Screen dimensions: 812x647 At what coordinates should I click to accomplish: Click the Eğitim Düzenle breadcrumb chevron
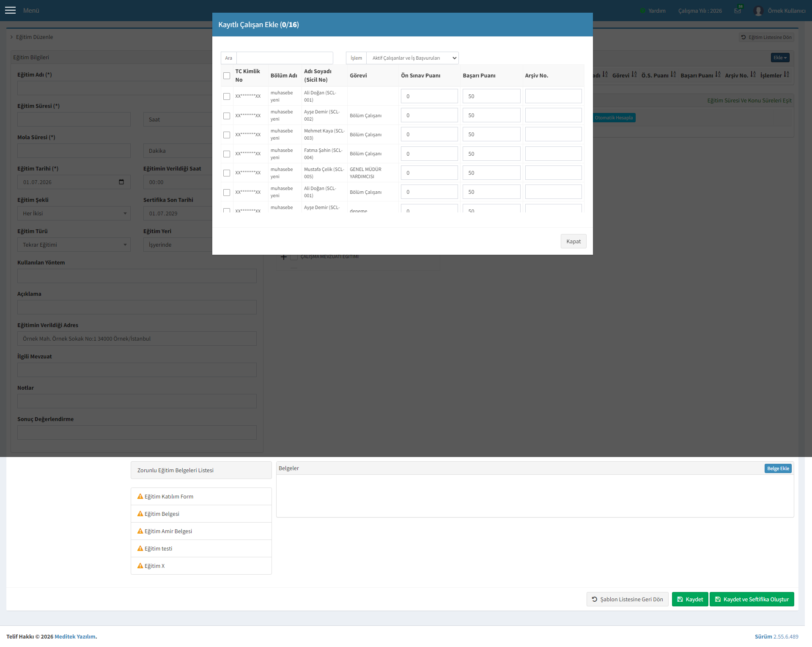pyautogui.click(x=11, y=37)
